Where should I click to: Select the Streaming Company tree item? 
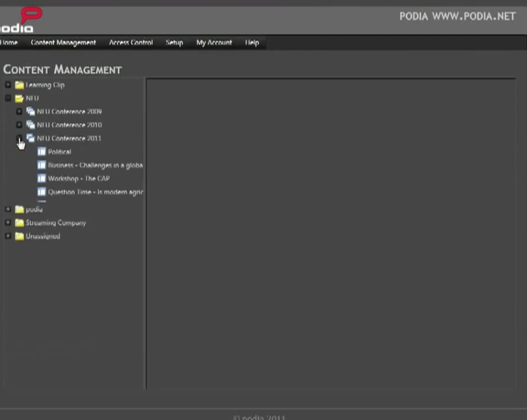pyautogui.click(x=56, y=223)
